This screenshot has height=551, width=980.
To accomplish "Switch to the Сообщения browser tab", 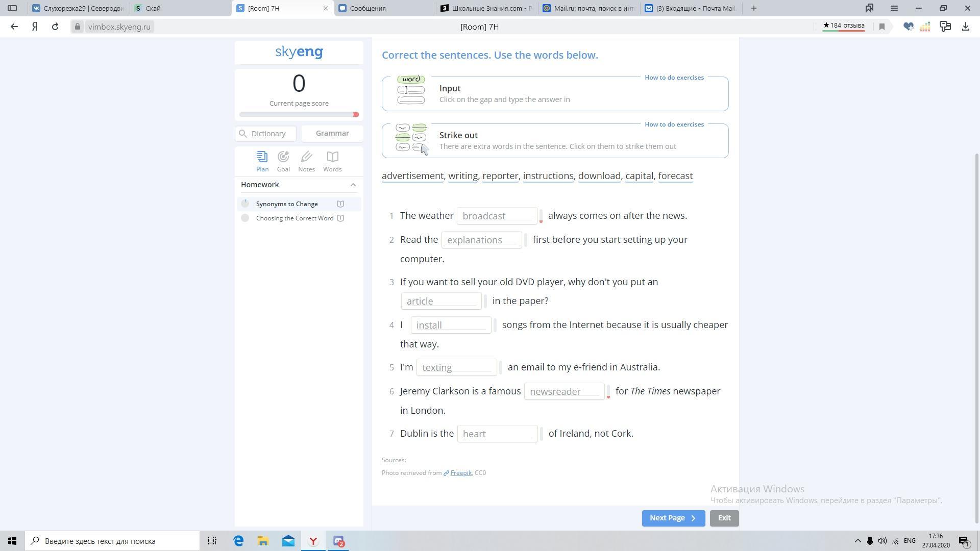I will 367,8.
